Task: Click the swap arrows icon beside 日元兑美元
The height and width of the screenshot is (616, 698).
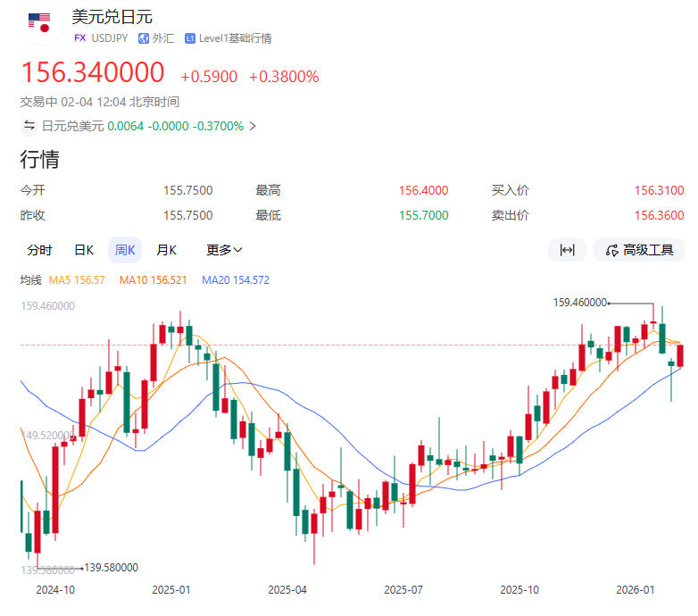Action: coord(29,126)
